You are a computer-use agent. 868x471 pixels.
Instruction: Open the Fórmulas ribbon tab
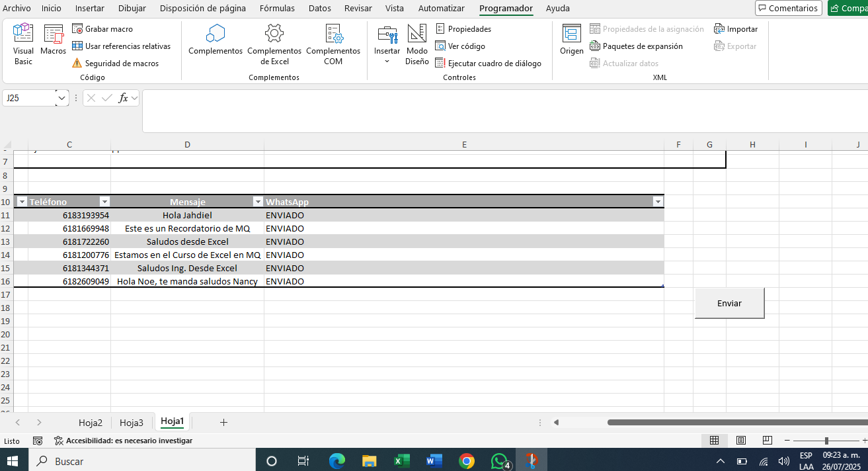pyautogui.click(x=277, y=9)
